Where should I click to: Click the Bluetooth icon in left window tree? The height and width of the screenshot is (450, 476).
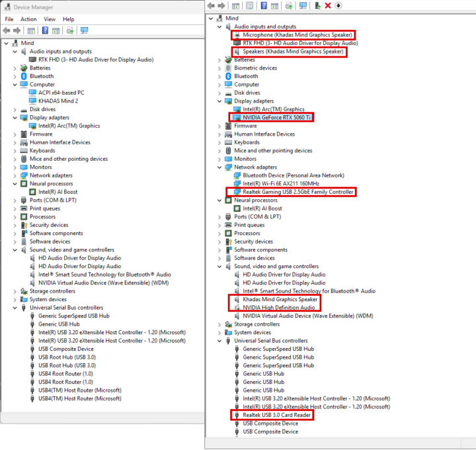point(24,76)
